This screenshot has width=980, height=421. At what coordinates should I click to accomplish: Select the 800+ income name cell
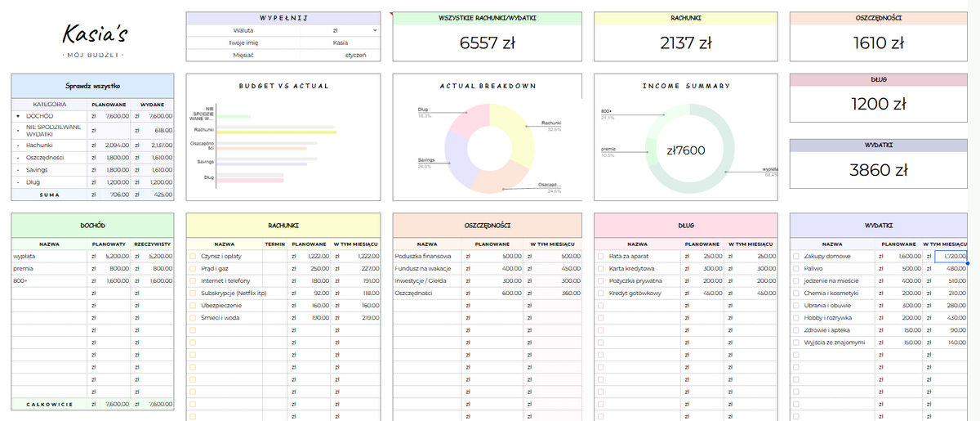click(x=50, y=280)
